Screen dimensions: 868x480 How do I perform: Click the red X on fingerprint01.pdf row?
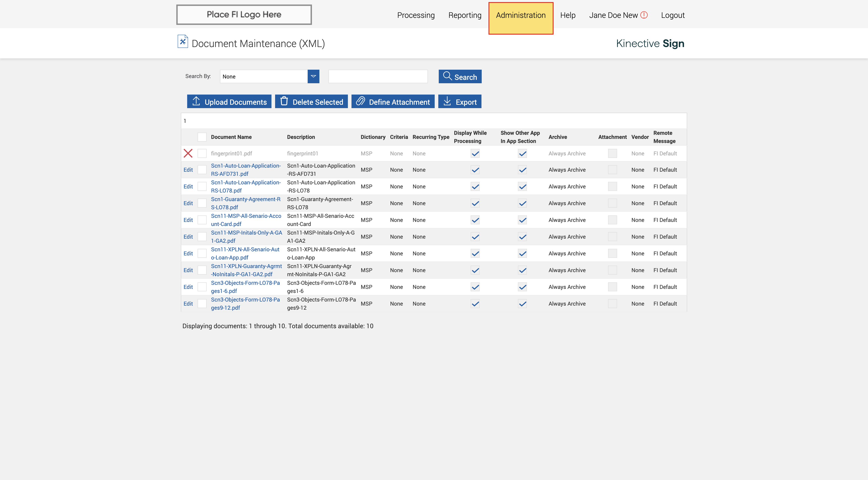tap(188, 153)
